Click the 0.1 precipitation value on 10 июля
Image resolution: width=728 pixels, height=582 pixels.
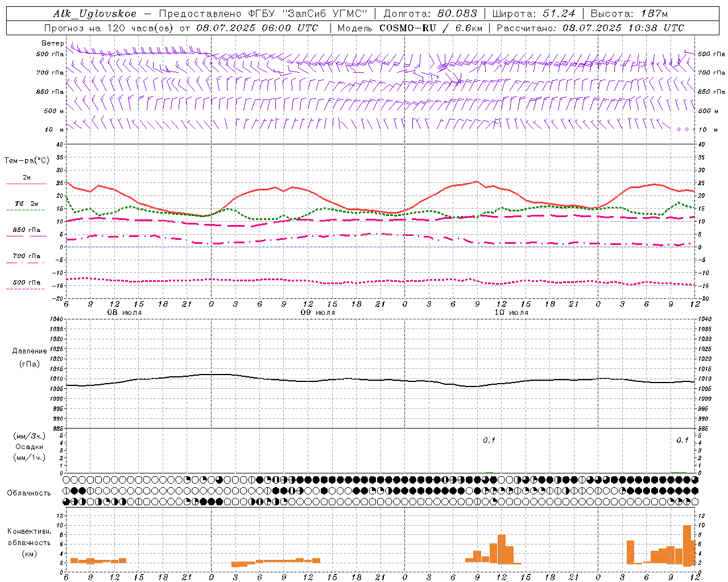tap(489, 440)
